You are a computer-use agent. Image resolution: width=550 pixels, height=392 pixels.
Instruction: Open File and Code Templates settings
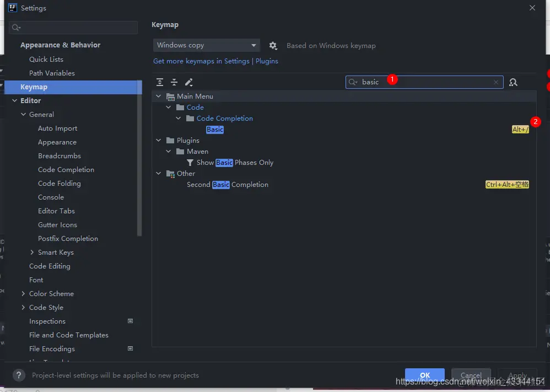[69, 335]
